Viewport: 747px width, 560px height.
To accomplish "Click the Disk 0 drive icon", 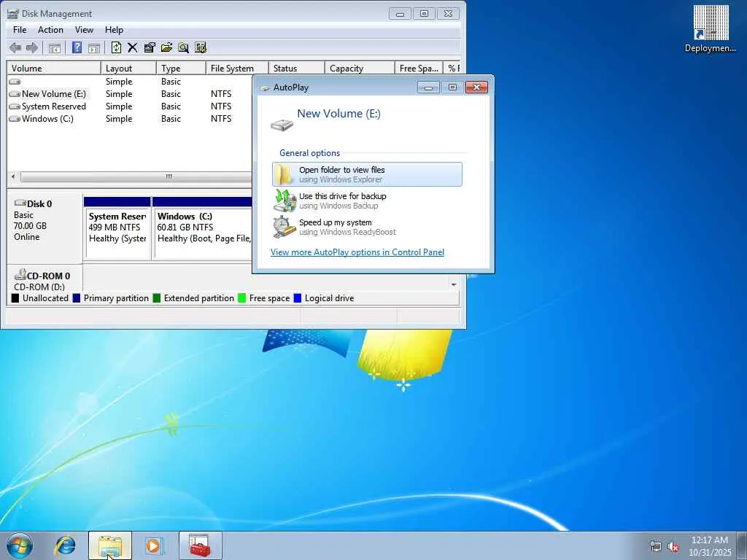I will [20, 203].
